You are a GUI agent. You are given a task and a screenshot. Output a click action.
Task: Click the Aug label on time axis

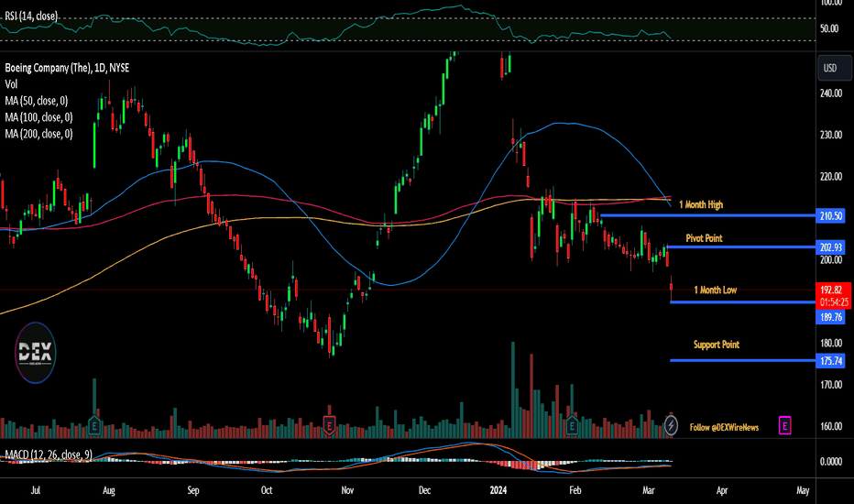tap(109, 490)
